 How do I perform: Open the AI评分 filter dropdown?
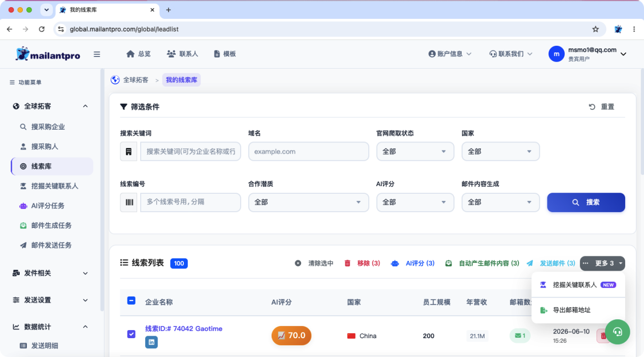click(415, 202)
